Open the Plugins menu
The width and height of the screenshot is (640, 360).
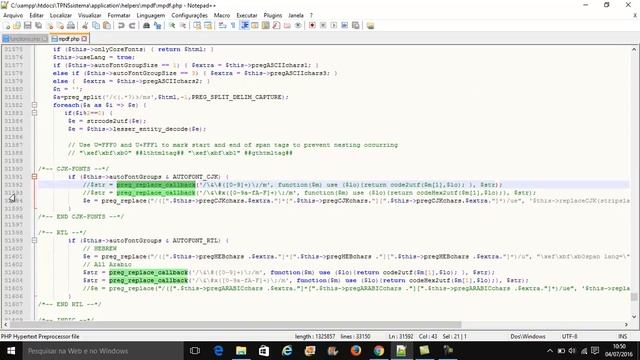click(273, 15)
